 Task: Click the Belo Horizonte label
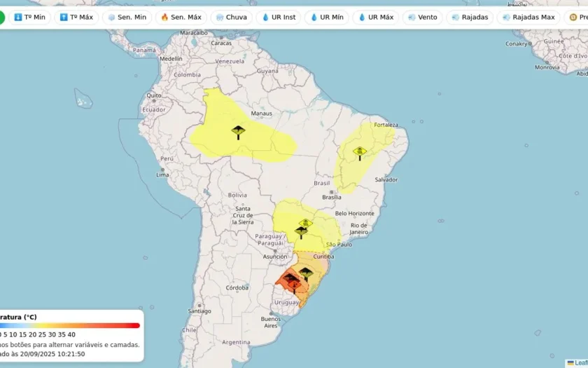pos(355,213)
